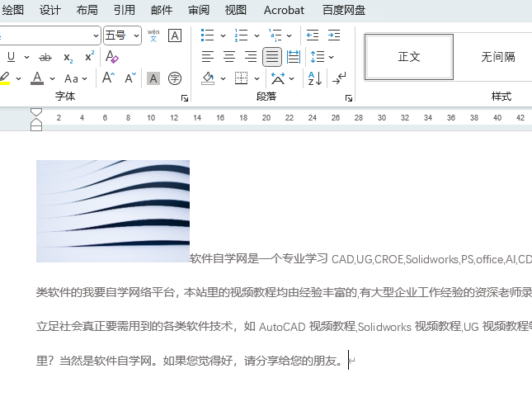Expand highlight color arrow
The image size is (532, 411).
pos(19,78)
